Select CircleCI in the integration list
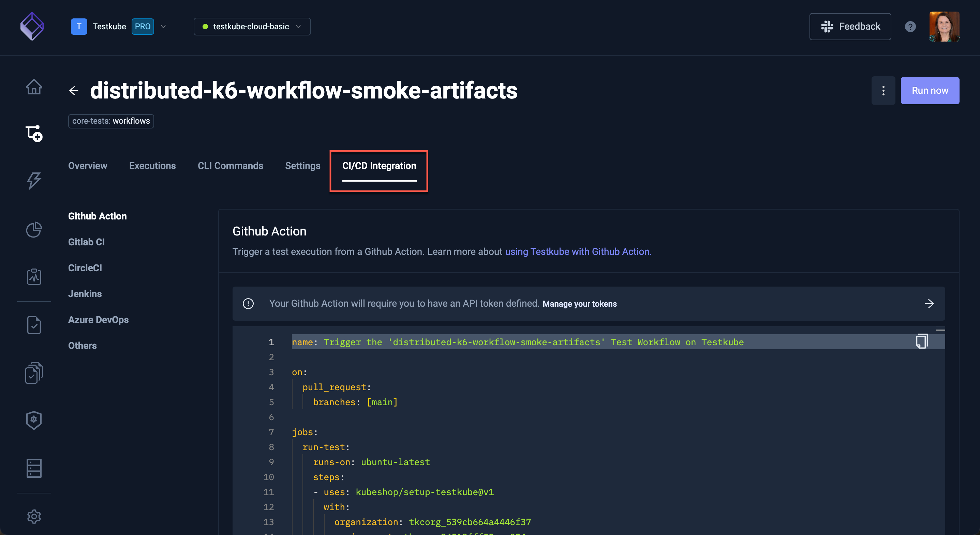The height and width of the screenshot is (535, 980). [85, 268]
